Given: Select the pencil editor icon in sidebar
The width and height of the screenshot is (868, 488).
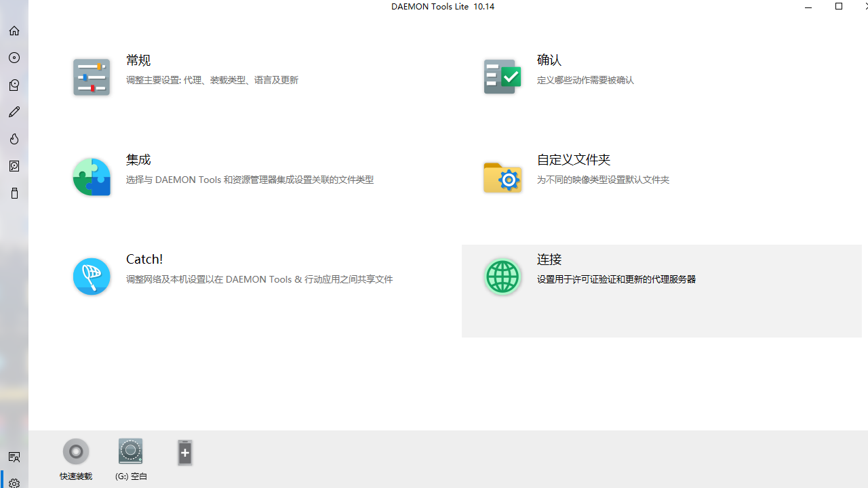Looking at the screenshot, I should click(x=14, y=112).
